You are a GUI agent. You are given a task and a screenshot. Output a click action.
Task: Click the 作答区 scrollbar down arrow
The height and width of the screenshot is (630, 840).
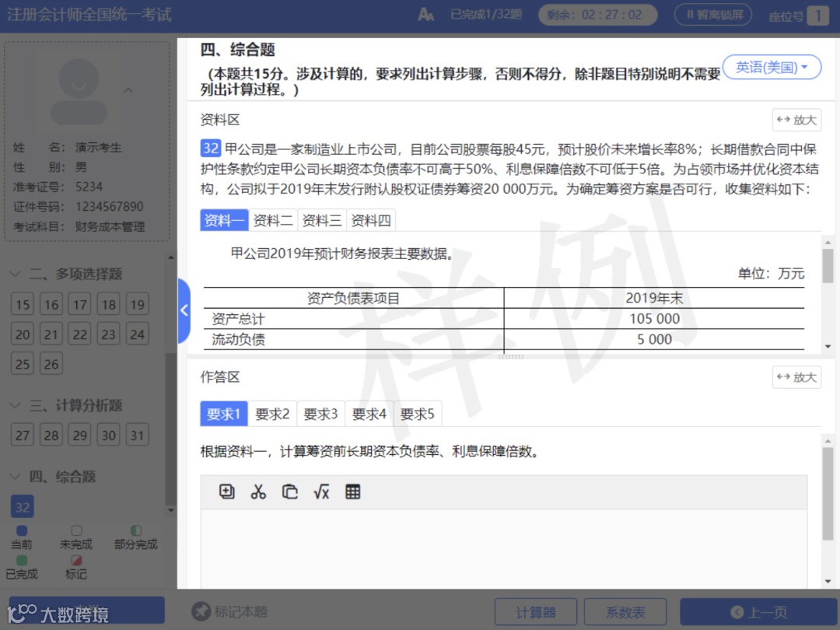[828, 581]
